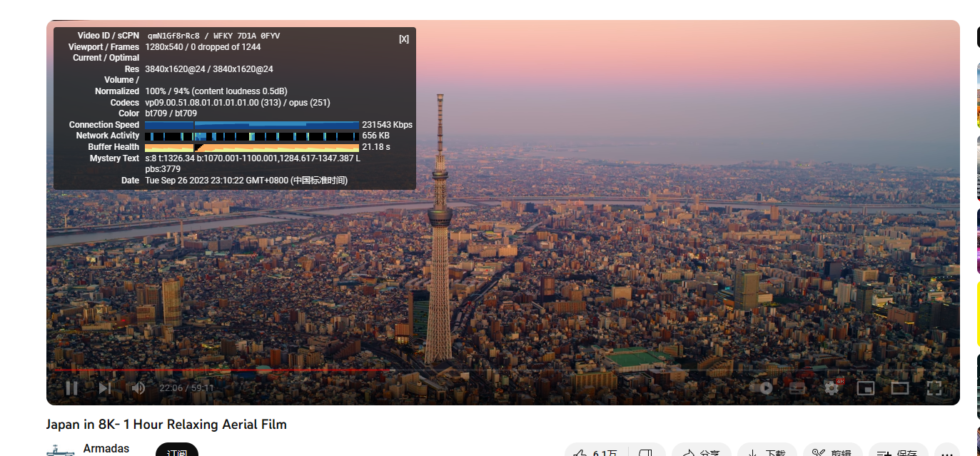The width and height of the screenshot is (980, 456).
Task: Create a clip with 剪辑 button
Action: click(832, 451)
